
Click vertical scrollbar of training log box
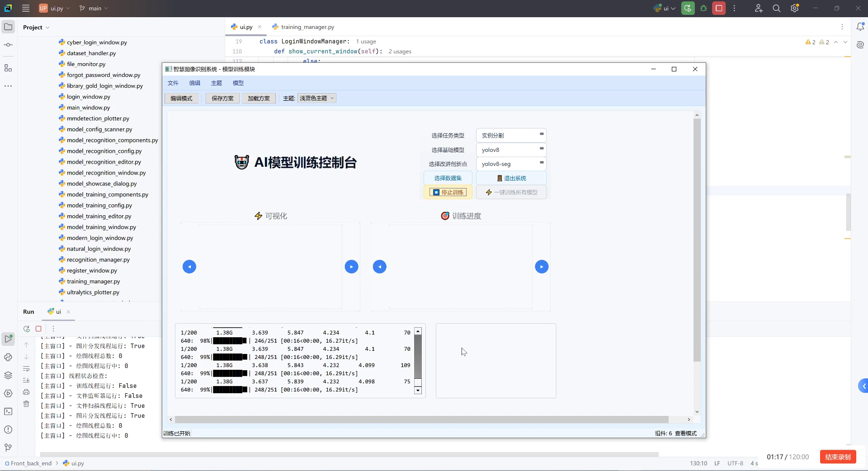click(x=418, y=361)
